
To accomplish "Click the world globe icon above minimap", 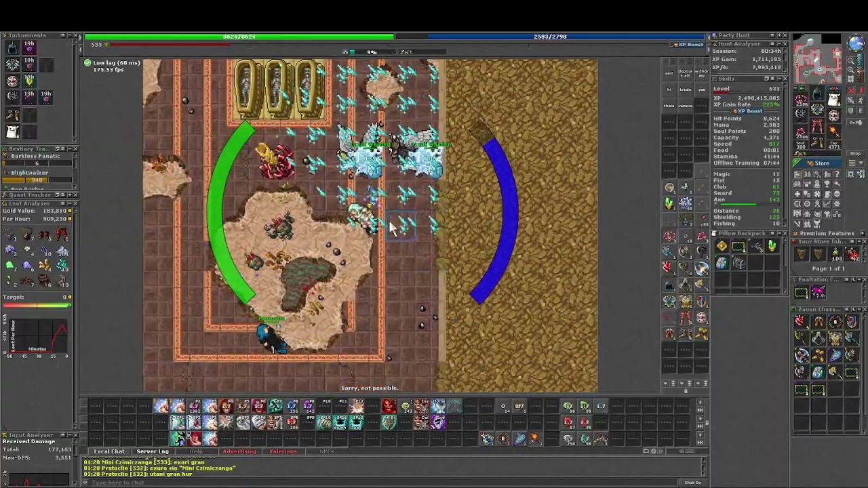I will click(x=856, y=43).
